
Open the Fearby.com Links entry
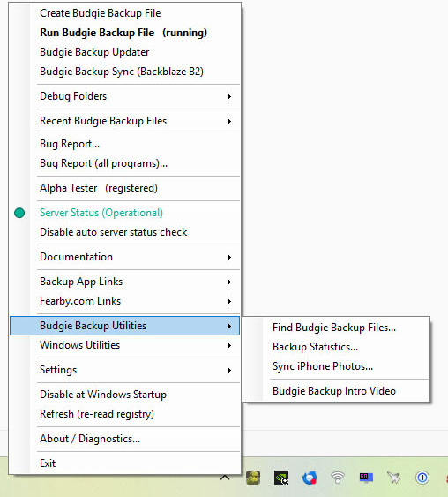pos(124,301)
